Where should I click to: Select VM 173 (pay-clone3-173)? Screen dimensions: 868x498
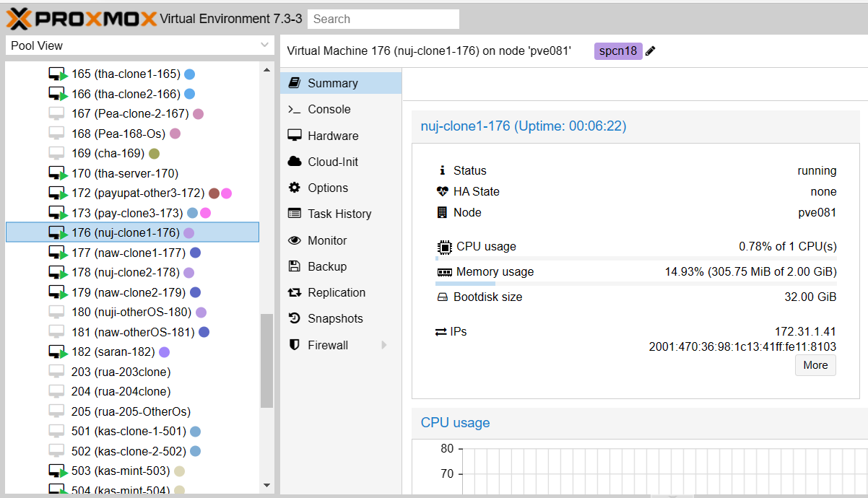(132, 213)
